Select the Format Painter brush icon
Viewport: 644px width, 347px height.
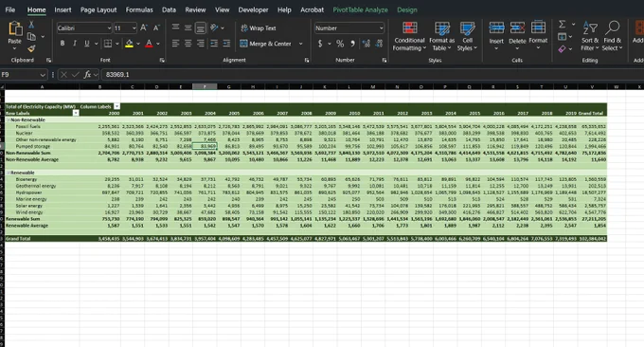(31, 48)
